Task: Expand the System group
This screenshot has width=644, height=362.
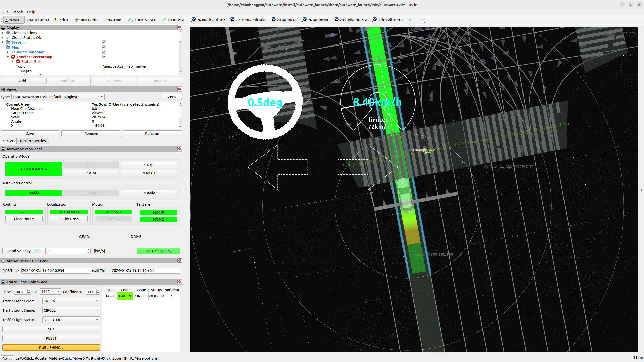Action: point(3,42)
